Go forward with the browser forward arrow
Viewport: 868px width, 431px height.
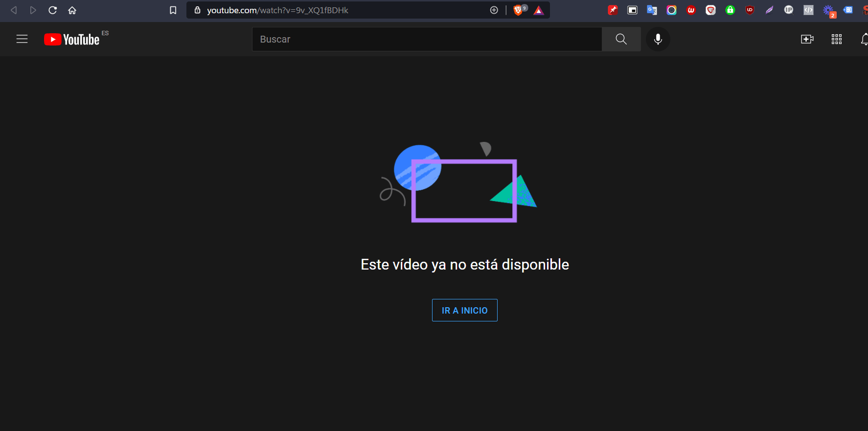click(33, 10)
